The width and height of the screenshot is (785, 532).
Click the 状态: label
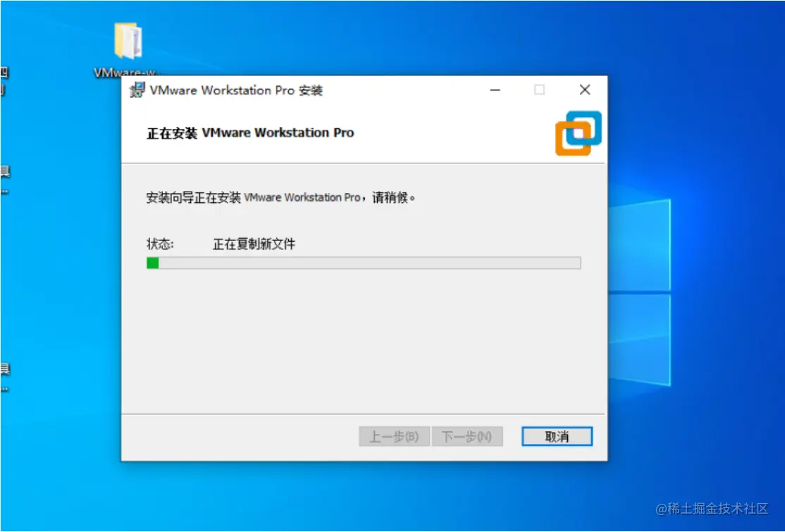(160, 245)
